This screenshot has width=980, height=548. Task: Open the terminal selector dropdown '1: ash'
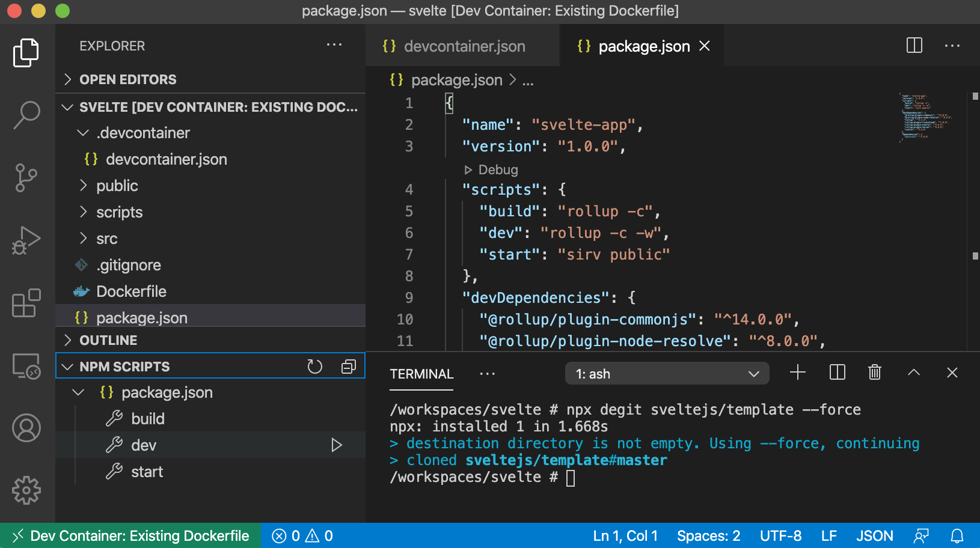coord(667,374)
